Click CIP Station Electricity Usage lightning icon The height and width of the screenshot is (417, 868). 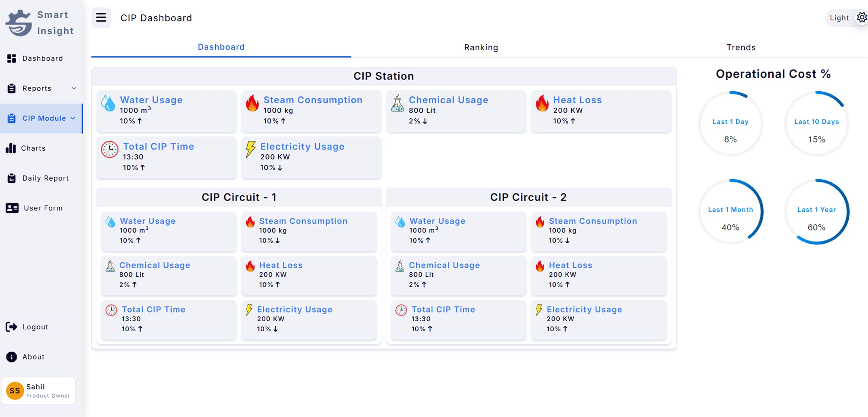(250, 149)
